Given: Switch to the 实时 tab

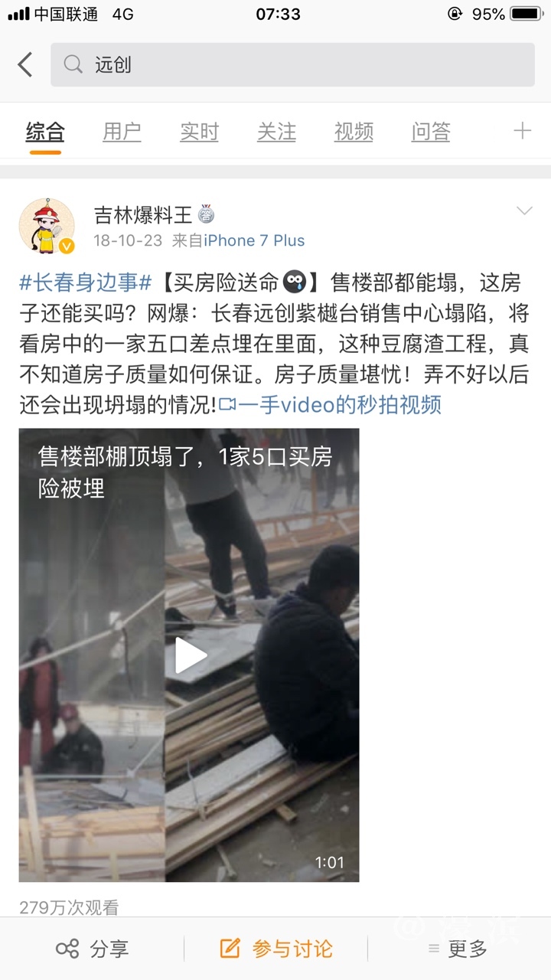Looking at the screenshot, I should pyautogui.click(x=199, y=132).
